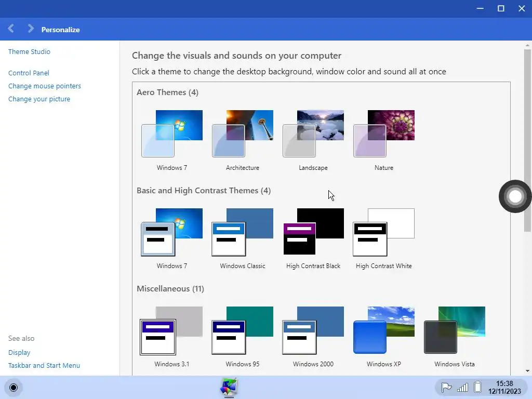
Task: Select the Windows 2000 theme
Action: coord(313,336)
